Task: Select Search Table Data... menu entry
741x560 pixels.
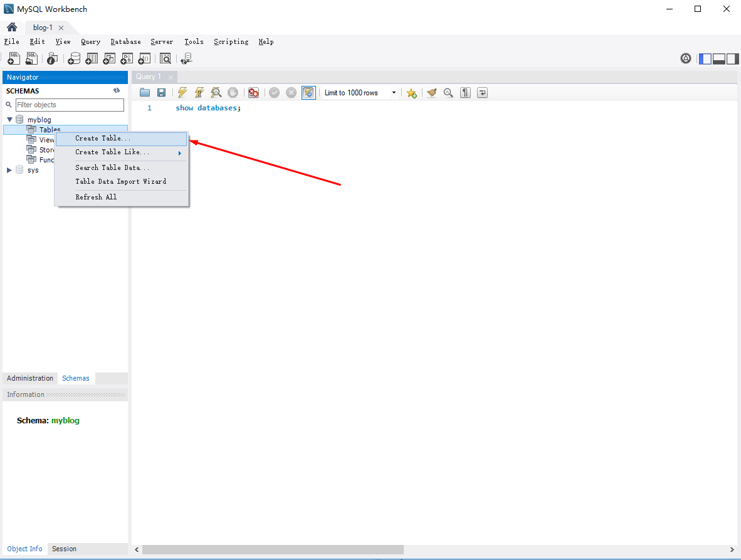Action: [x=122, y=168]
